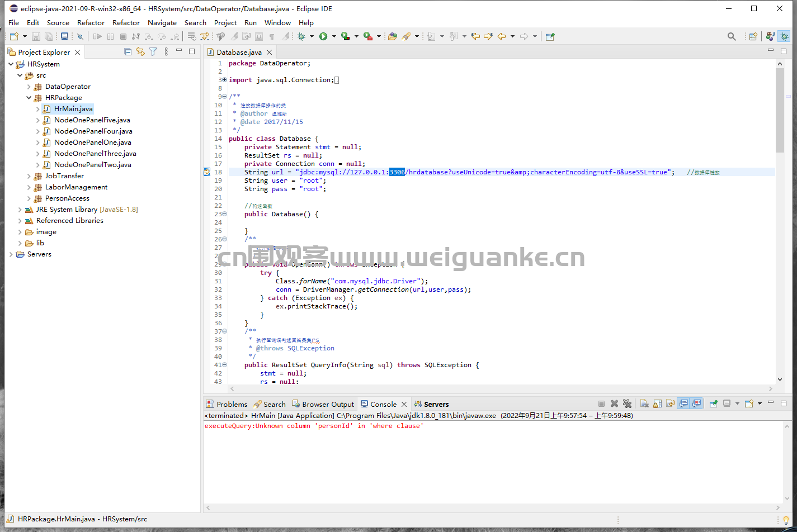Click the New file toolbar icon

point(14,36)
